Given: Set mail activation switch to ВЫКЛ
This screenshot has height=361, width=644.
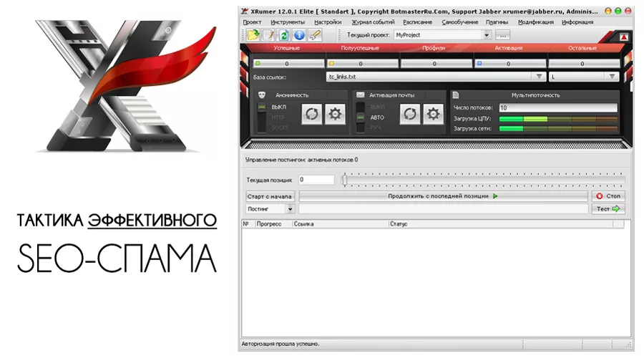Looking at the screenshot, I should [x=377, y=107].
